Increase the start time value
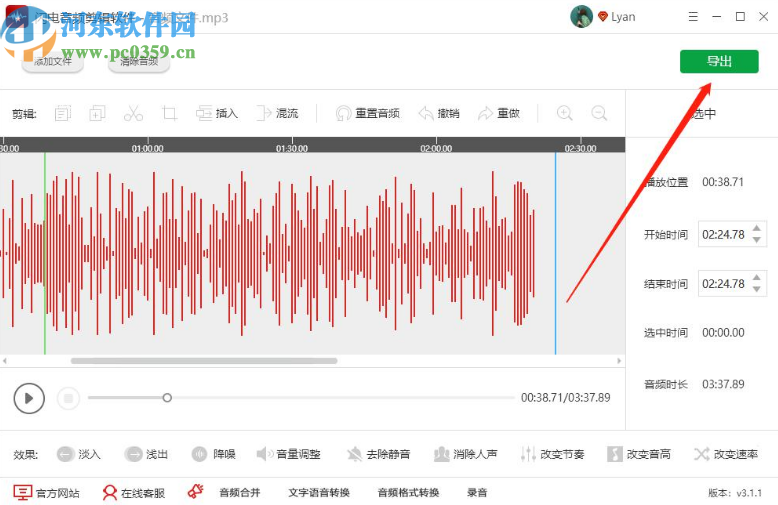This screenshot has height=505, width=778. click(757, 229)
